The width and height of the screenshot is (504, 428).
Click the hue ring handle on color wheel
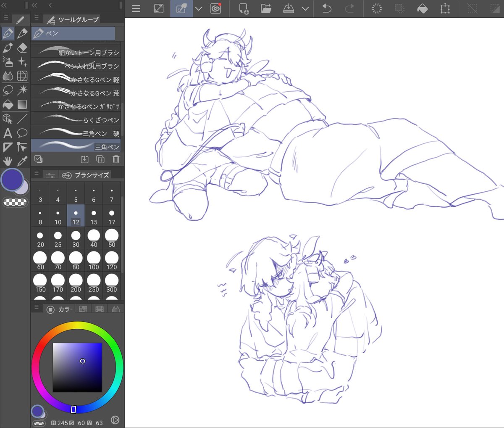pos(73,409)
